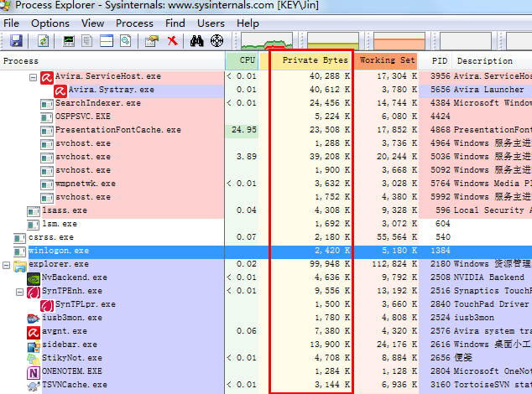Select the explorer.exe process
Image resolution: width=532 pixels, height=394 pixels.
tap(59, 264)
